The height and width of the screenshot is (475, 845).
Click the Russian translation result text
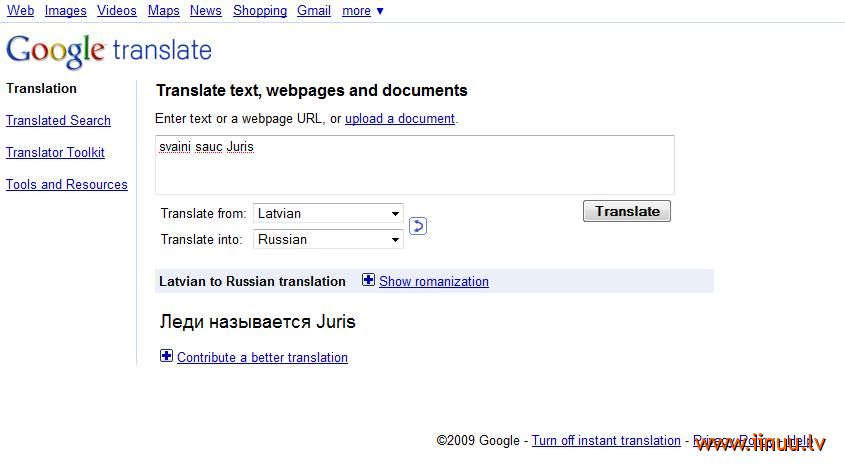coord(258,322)
